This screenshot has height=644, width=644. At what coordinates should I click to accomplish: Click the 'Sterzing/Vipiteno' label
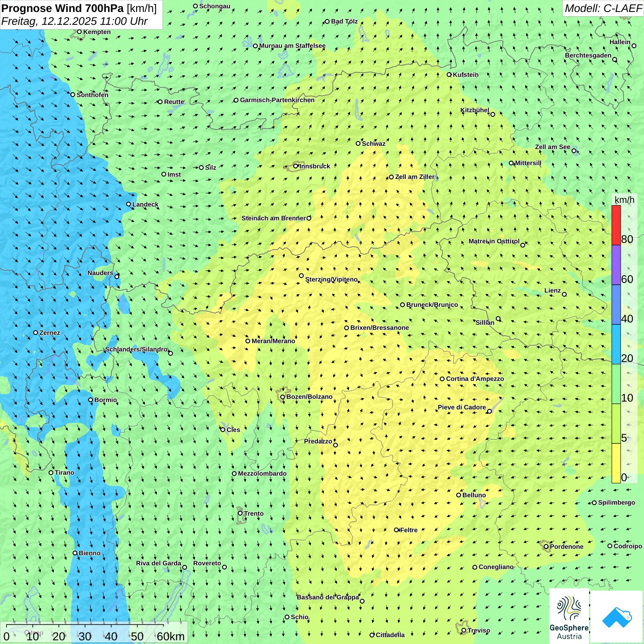click(x=331, y=279)
